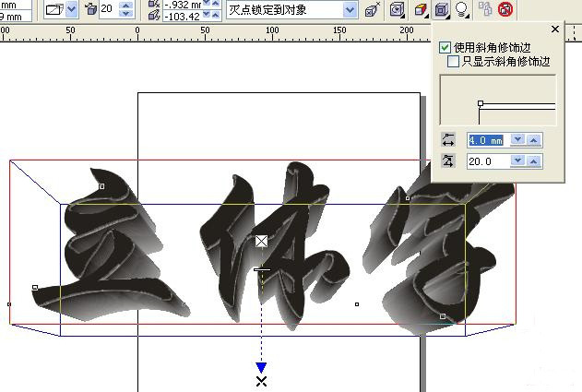Increase the bevel angle with up arrow
582x392 pixels.
534,161
